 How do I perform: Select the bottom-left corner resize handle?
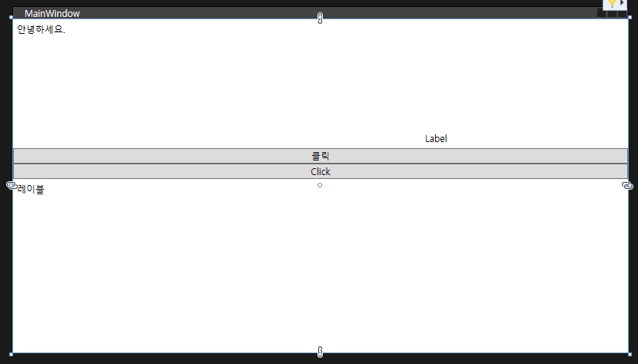coord(12,354)
